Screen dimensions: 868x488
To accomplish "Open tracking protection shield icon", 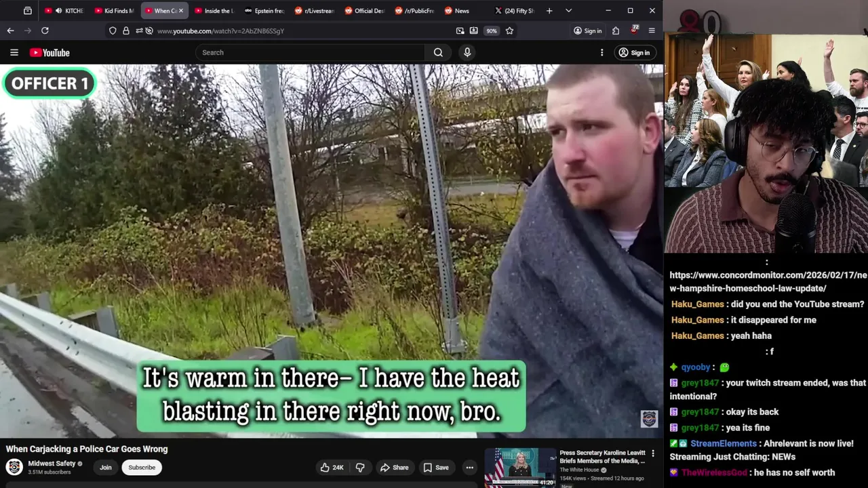I will point(113,30).
